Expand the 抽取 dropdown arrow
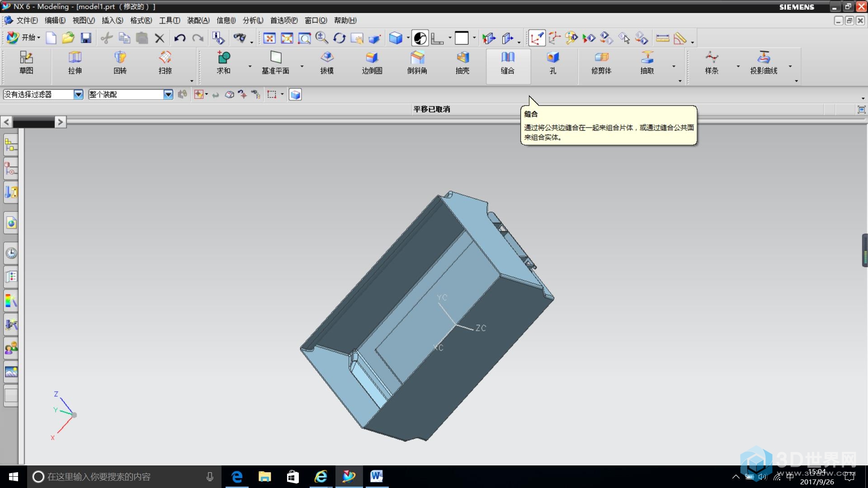The image size is (868, 488). click(x=674, y=66)
